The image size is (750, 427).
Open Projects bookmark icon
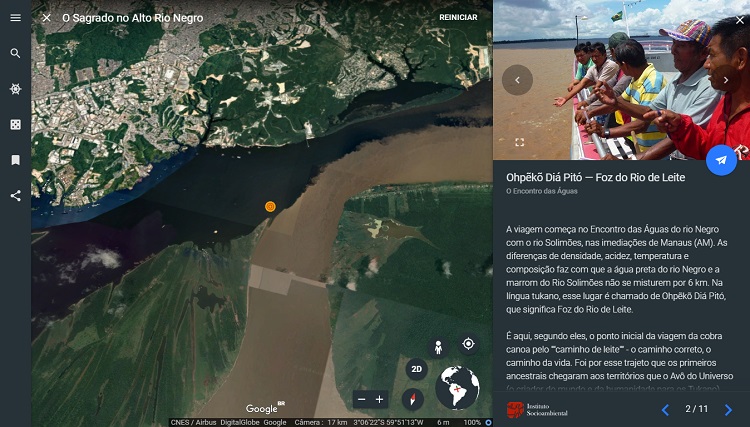tap(15, 160)
